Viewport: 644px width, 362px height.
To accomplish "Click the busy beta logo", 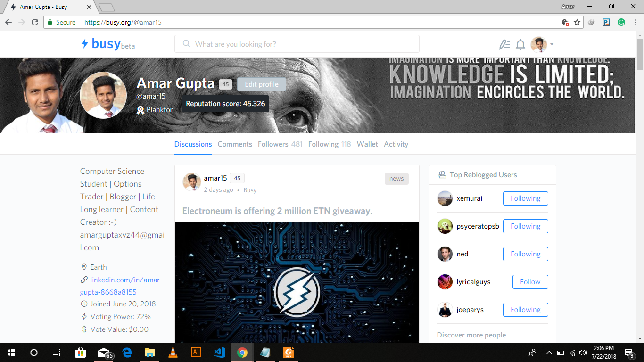I will coord(108,44).
